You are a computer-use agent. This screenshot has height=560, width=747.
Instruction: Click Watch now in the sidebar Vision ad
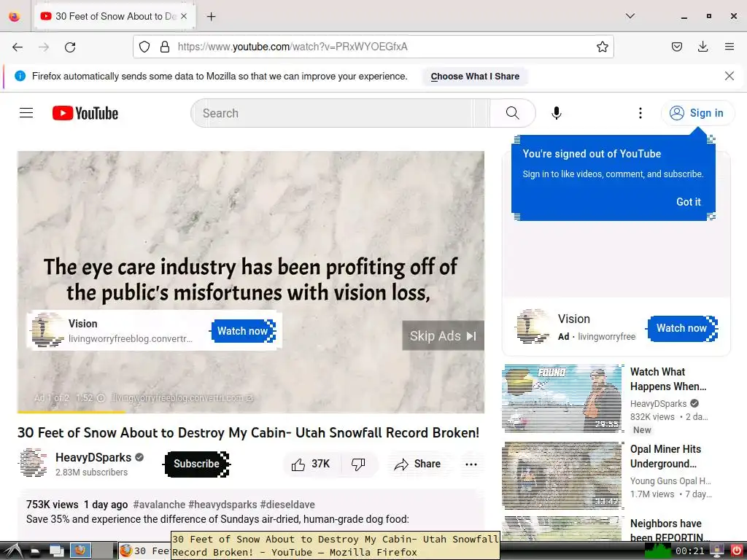tap(682, 328)
